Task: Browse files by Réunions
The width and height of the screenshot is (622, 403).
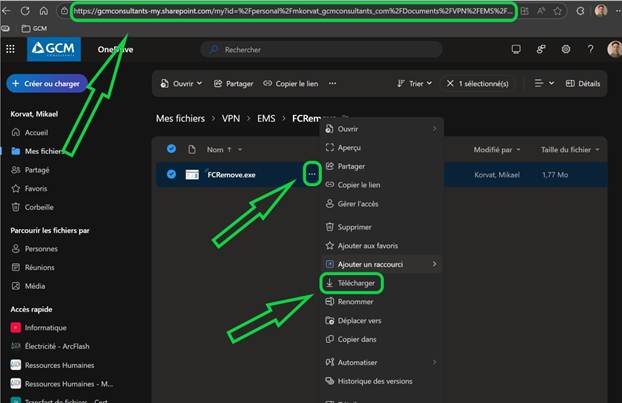Action: pyautogui.click(x=33, y=267)
